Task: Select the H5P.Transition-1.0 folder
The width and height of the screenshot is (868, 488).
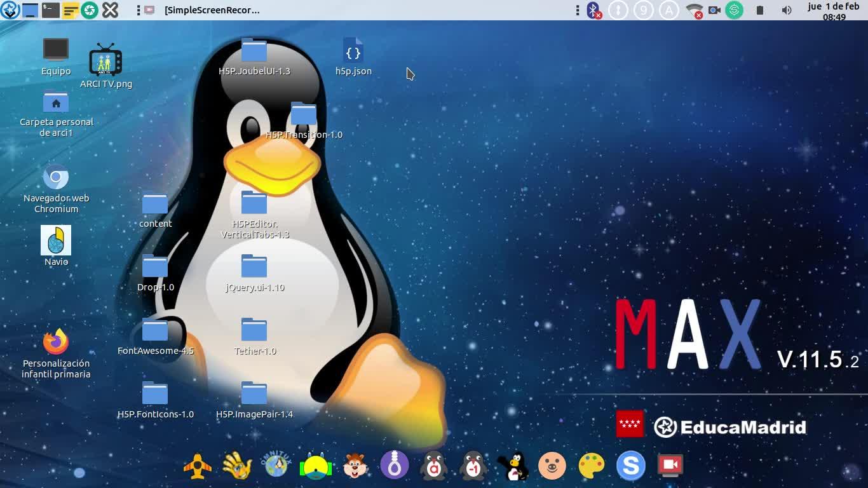Action: [304, 121]
